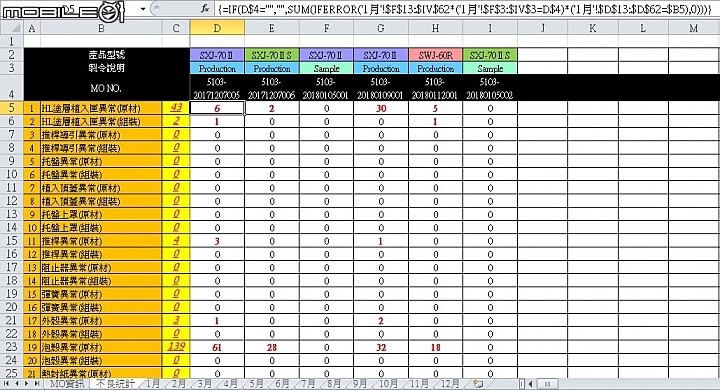Go to the previous sheet tab arrow
The width and height of the screenshot is (720, 390).
[x=17, y=384]
